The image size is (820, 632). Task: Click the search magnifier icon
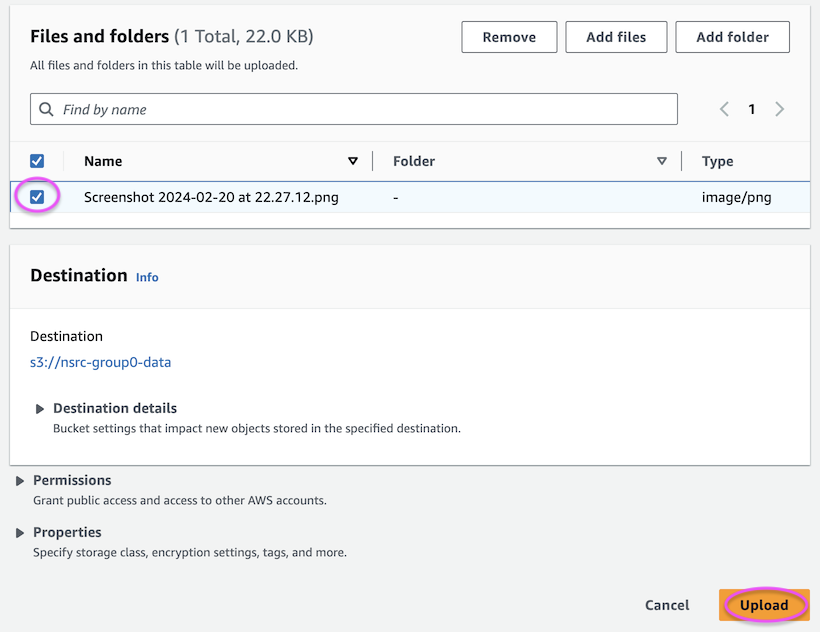[x=46, y=109]
